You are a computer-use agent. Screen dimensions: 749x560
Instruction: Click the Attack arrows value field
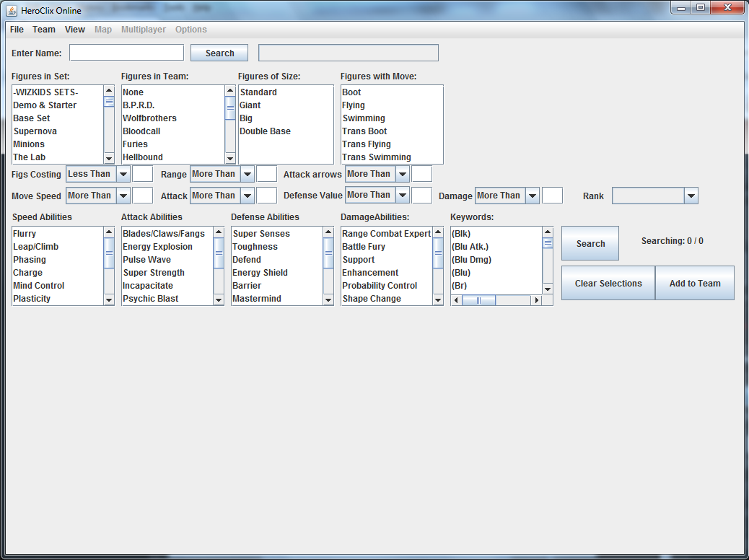[422, 174]
